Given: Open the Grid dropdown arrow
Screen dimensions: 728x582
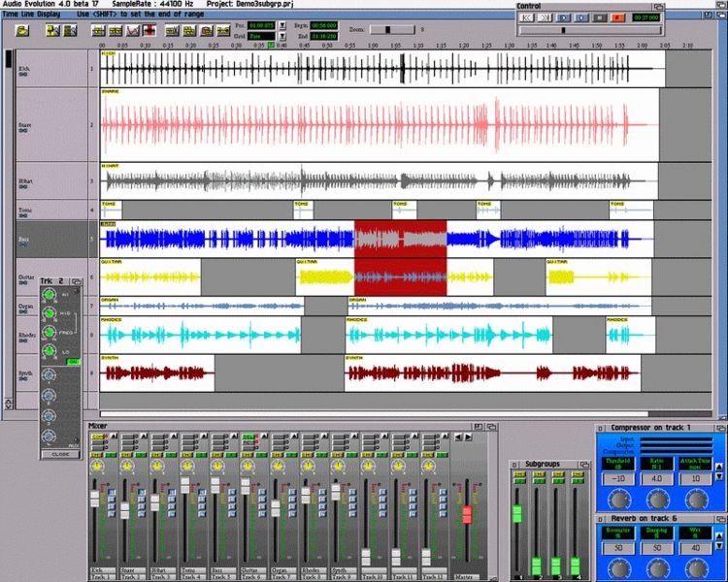Looking at the screenshot, I should pyautogui.click(x=281, y=36).
